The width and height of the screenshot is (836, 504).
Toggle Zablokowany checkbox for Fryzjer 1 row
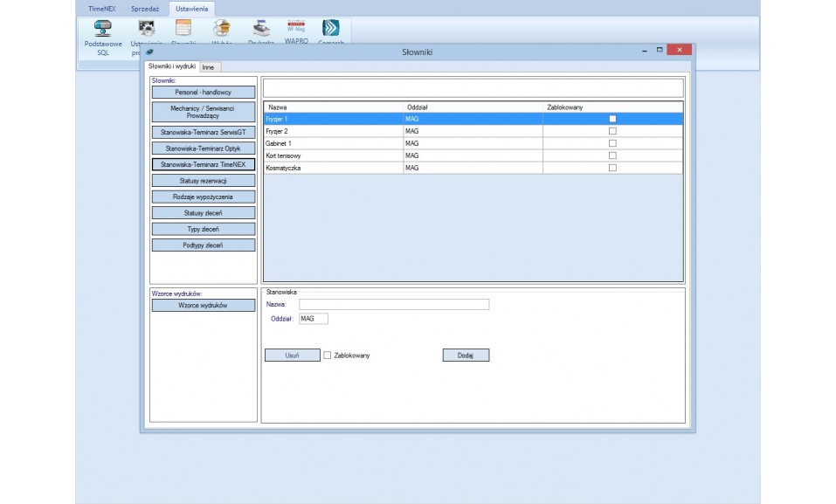click(612, 119)
